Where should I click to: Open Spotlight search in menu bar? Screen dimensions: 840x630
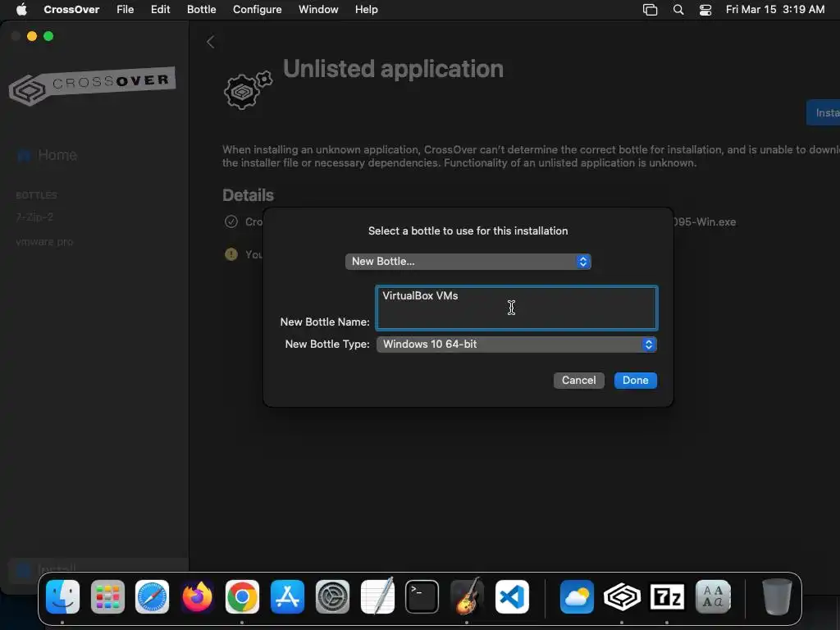[x=678, y=10]
